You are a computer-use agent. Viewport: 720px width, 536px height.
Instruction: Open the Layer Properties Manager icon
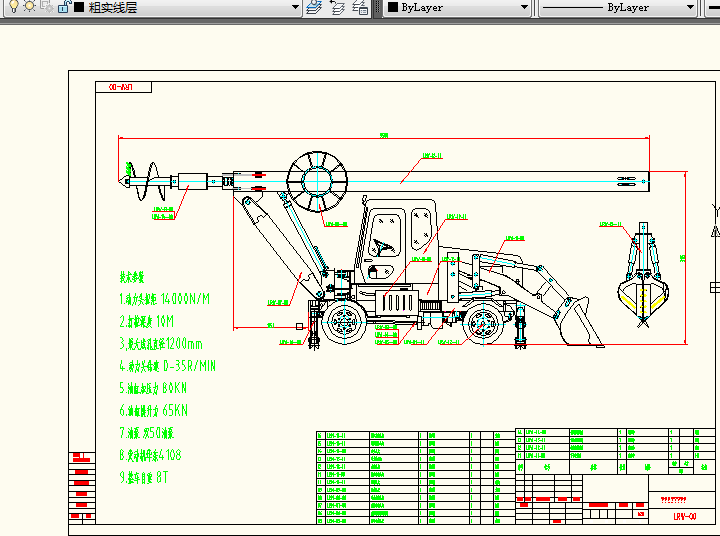314,7
